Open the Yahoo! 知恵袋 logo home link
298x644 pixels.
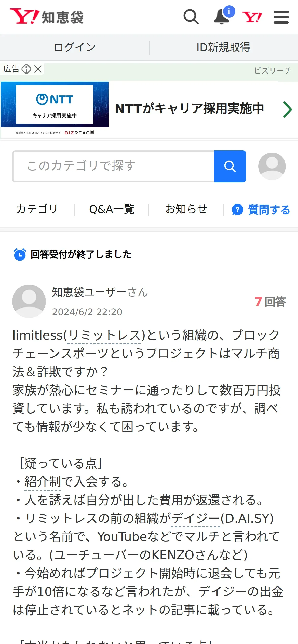click(x=47, y=17)
